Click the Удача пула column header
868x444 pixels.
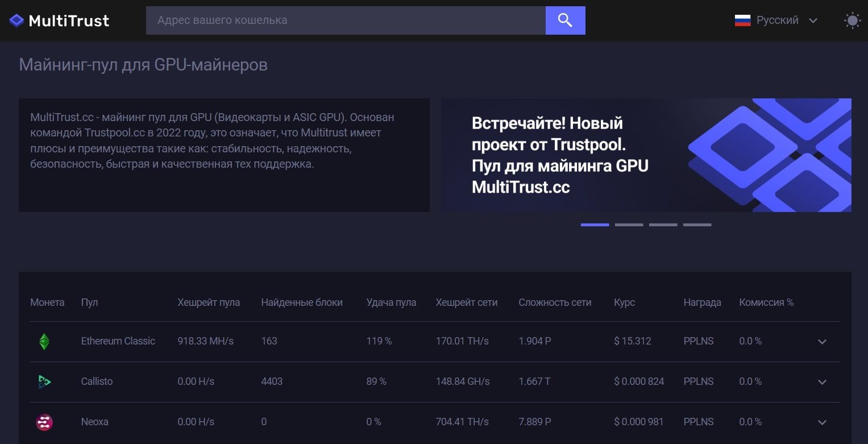(391, 302)
